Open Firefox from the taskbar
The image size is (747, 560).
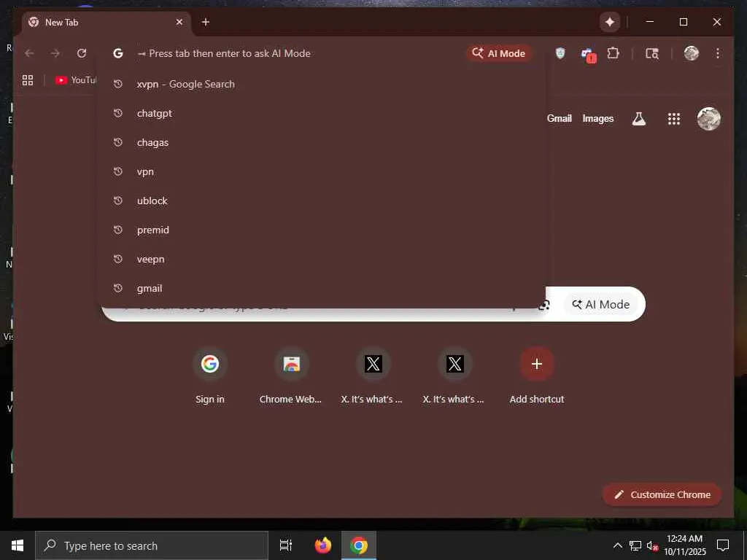(x=323, y=545)
